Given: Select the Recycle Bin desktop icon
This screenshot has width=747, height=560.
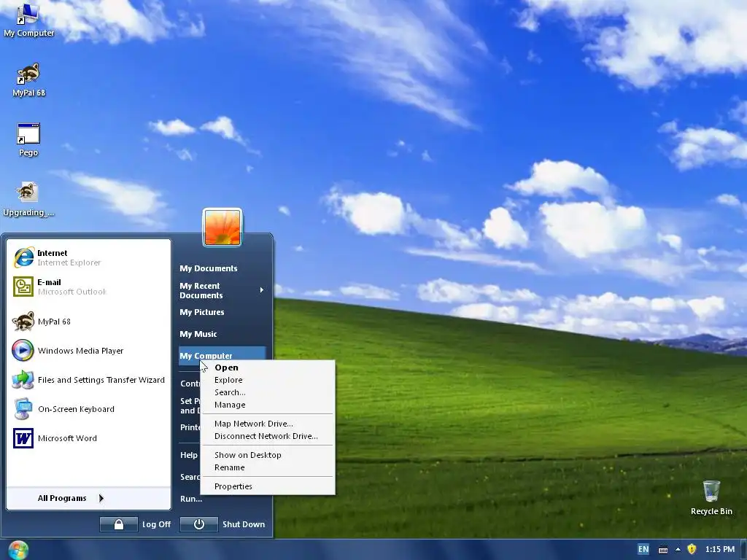Looking at the screenshot, I should click(711, 498).
